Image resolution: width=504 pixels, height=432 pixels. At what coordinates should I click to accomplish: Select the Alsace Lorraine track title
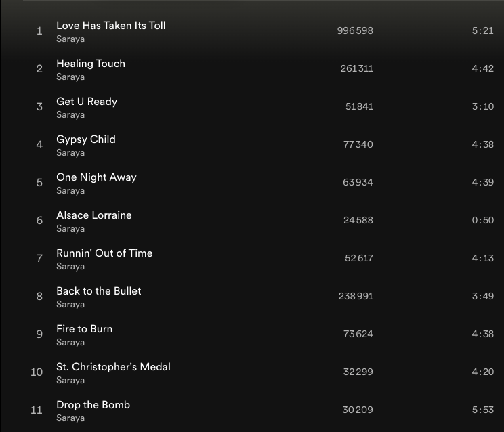[x=93, y=215]
